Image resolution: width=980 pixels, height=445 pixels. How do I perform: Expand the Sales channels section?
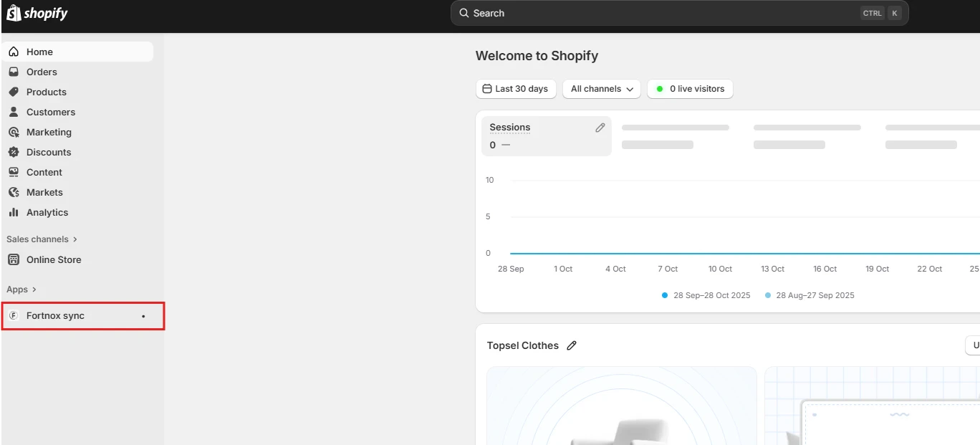point(42,239)
